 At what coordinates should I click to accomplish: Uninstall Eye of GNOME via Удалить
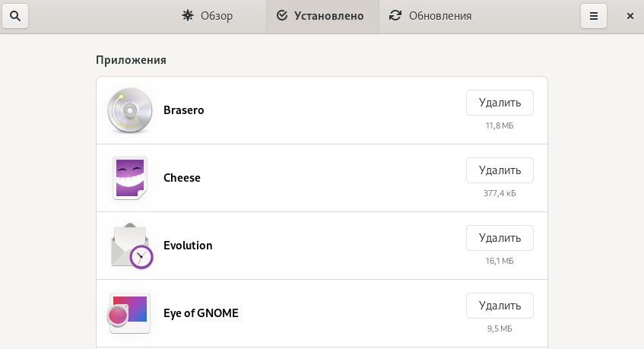coord(500,306)
